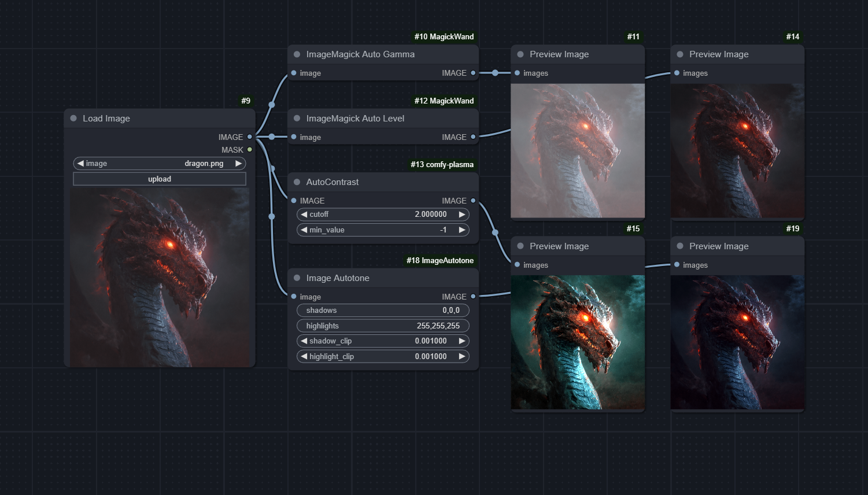
Task: Decrease the cutoff value arrow
Action: [x=304, y=215]
